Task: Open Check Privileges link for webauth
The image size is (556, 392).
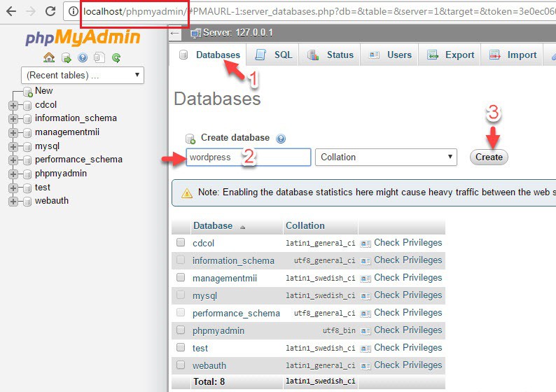Action: point(408,365)
